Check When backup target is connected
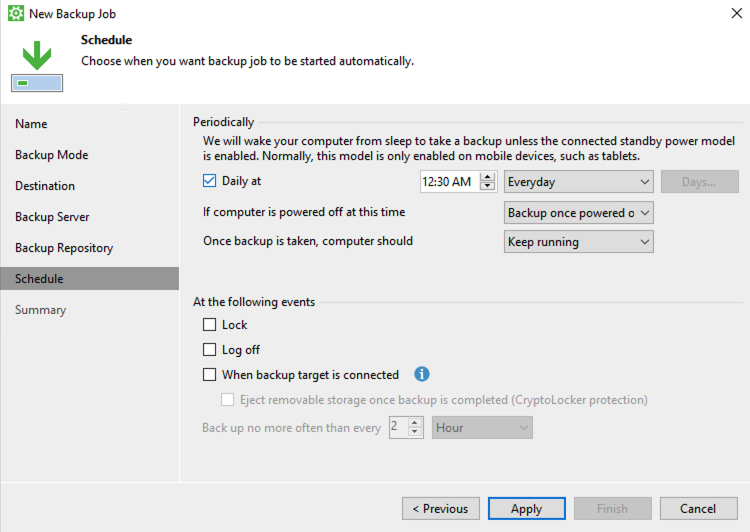Viewport: 750px width, 532px height. pyautogui.click(x=210, y=375)
